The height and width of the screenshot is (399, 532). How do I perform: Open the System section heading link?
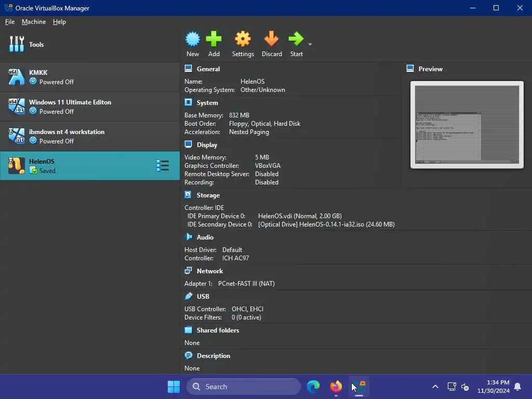pyautogui.click(x=207, y=102)
